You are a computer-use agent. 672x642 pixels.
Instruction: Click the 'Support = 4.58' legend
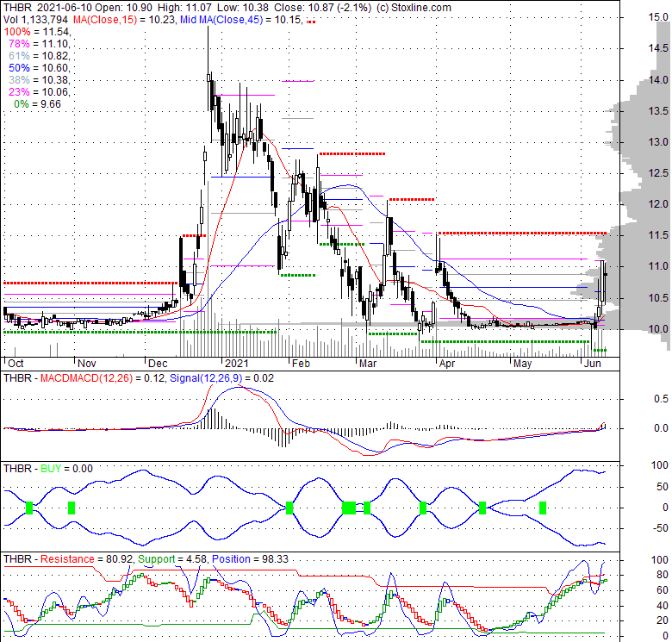172,559
